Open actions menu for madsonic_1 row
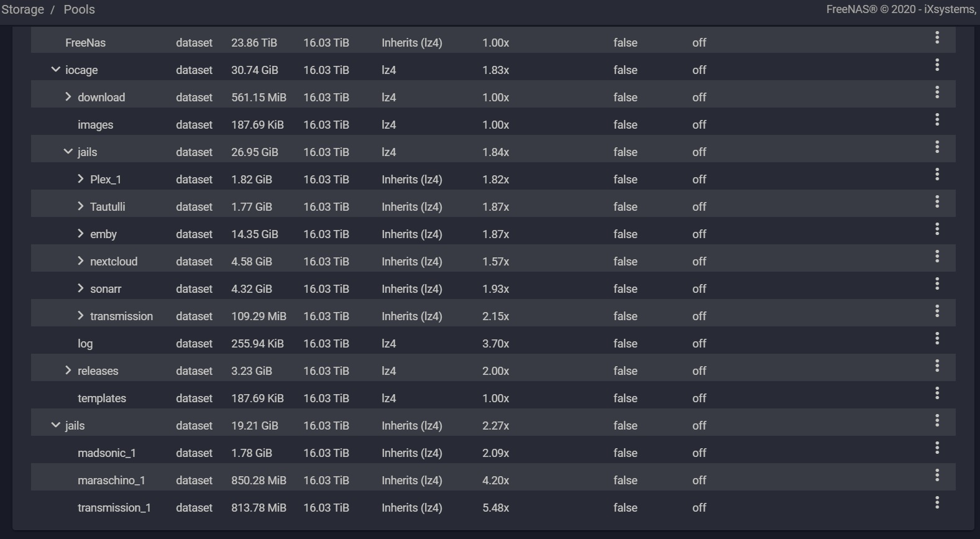This screenshot has width=980, height=539. click(x=936, y=448)
